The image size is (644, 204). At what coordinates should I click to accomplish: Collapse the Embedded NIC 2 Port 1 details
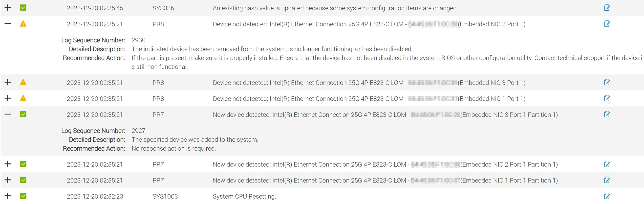tap(8, 24)
